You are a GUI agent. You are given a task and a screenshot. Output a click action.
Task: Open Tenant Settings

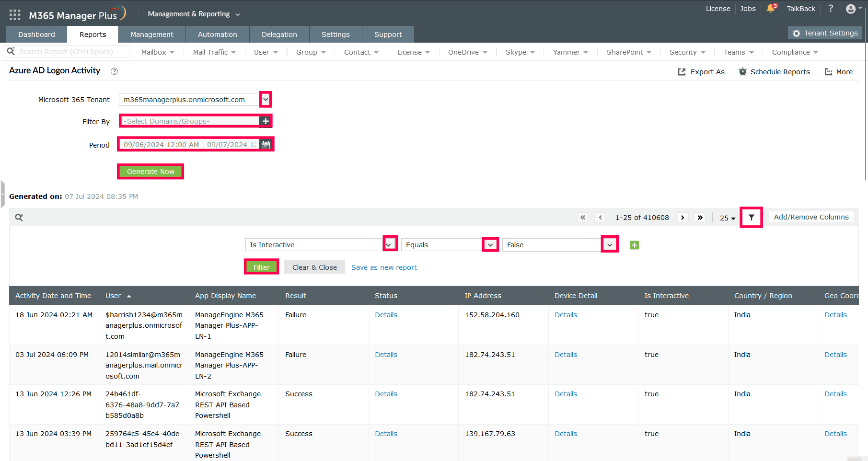[824, 33]
